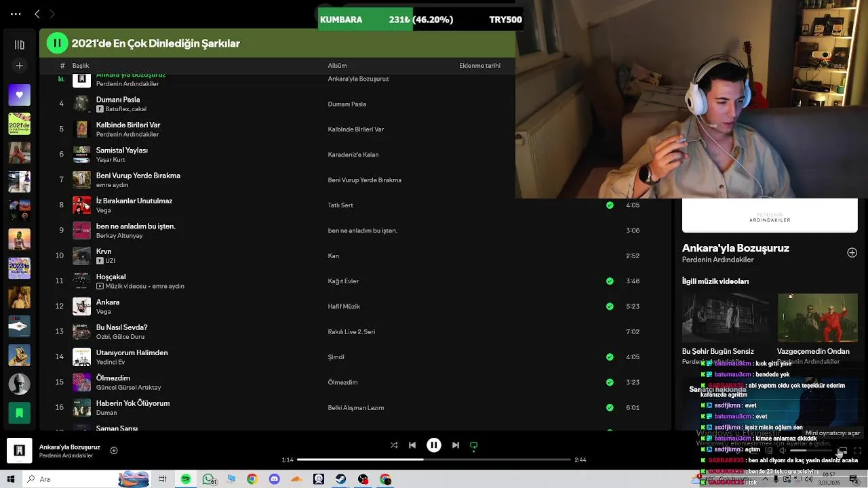Click the song progress bar

point(434,460)
